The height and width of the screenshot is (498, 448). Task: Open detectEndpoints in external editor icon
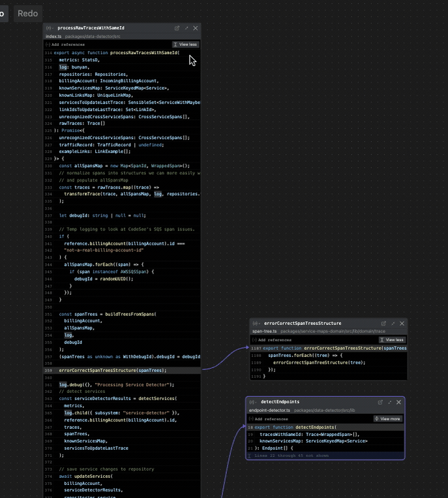[x=380, y=402]
